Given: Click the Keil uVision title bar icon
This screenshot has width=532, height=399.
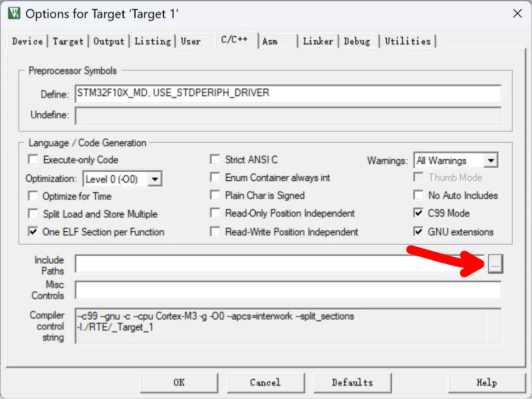Looking at the screenshot, I should (x=14, y=14).
